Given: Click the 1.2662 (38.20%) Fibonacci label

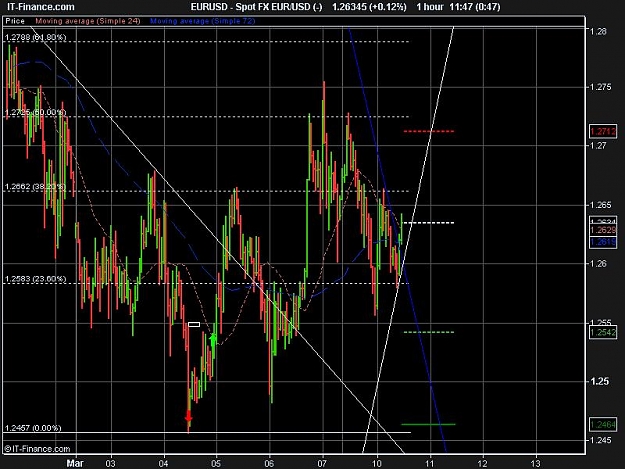Looking at the screenshot, I should tap(35, 186).
